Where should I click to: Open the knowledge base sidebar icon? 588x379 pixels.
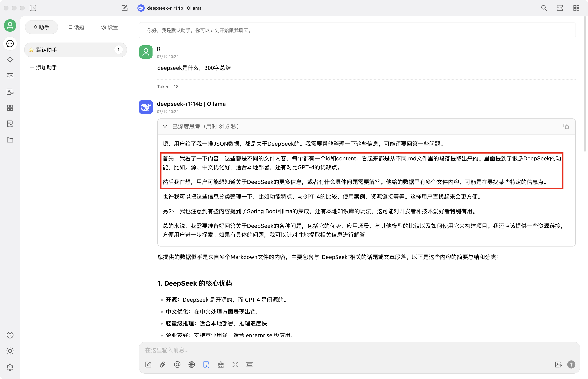pos(10,124)
